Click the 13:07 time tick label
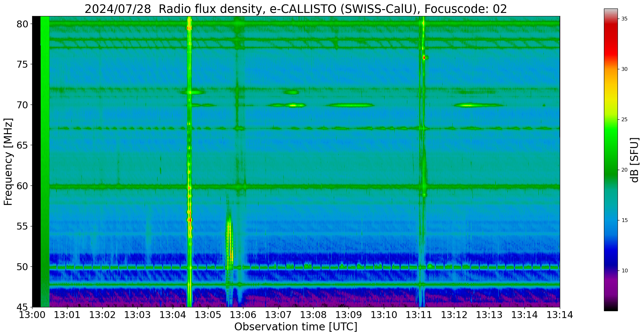 coord(278,315)
